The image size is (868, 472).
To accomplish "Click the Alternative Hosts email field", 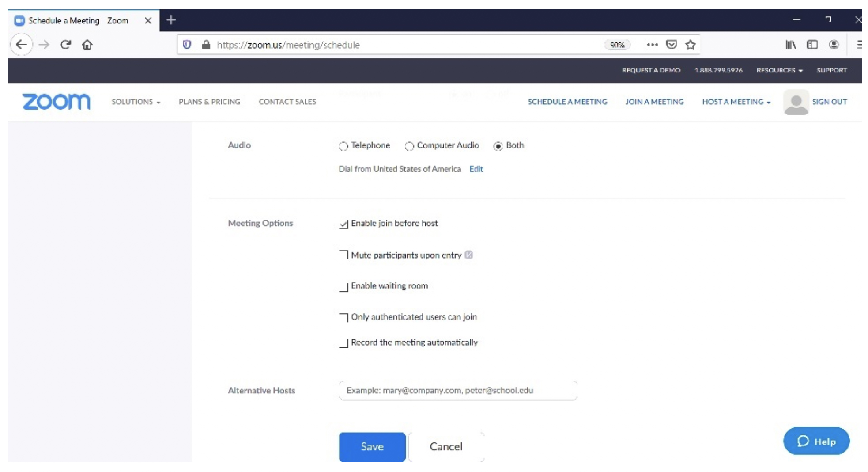I will click(x=458, y=391).
